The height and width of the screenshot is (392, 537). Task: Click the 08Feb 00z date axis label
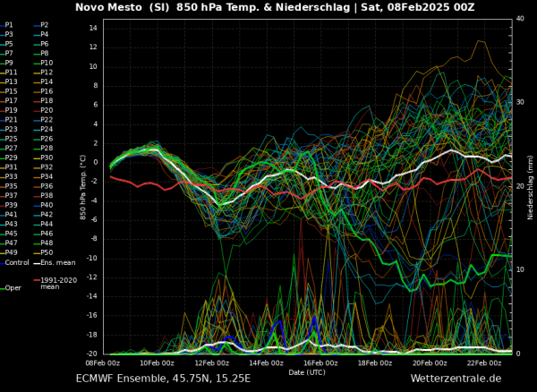(104, 362)
